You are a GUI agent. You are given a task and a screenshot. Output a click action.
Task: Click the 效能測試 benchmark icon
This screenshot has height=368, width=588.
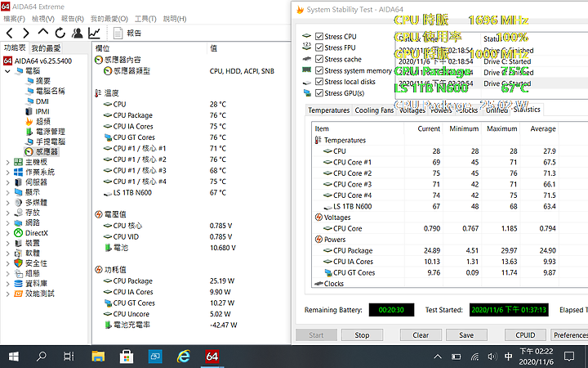(18, 294)
